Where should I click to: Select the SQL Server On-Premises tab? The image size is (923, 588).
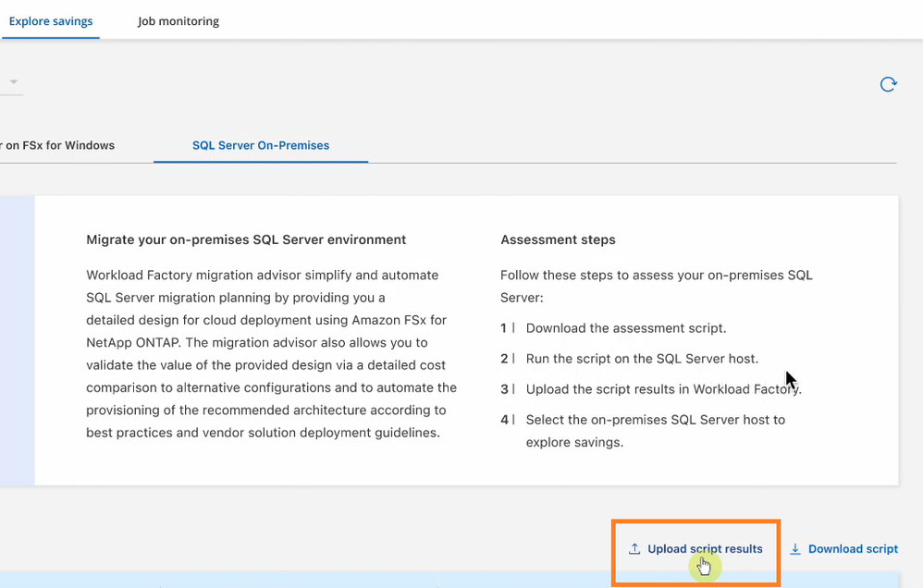(x=261, y=145)
